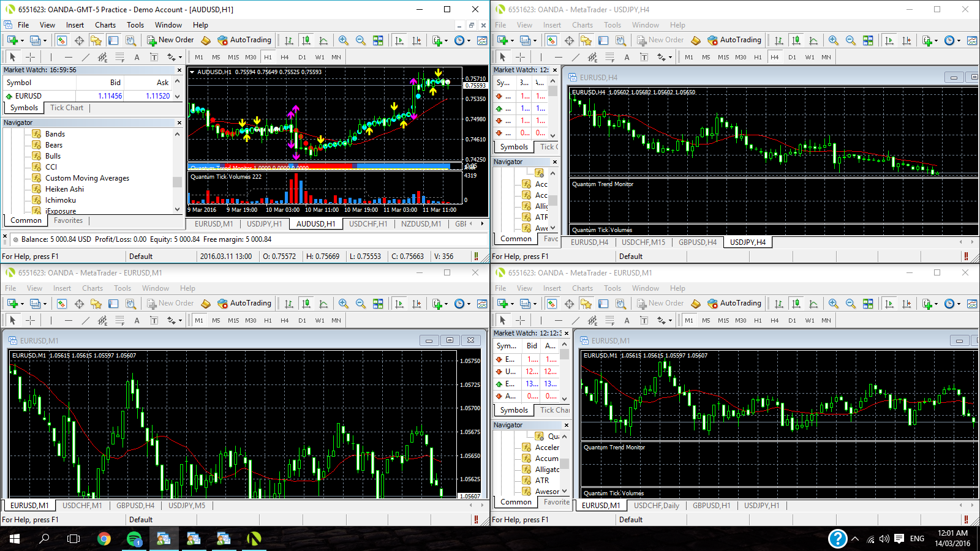Click the Navigator scrollbar beside Heiken Ashi

(177, 182)
